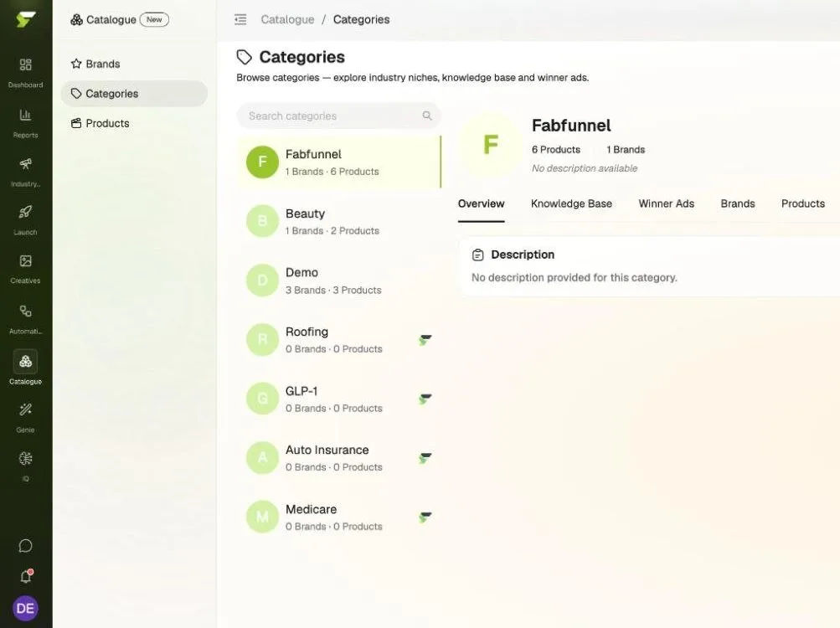Click 'No description provided for this category.'
Viewport: 840px width, 628px height.
pyautogui.click(x=575, y=277)
